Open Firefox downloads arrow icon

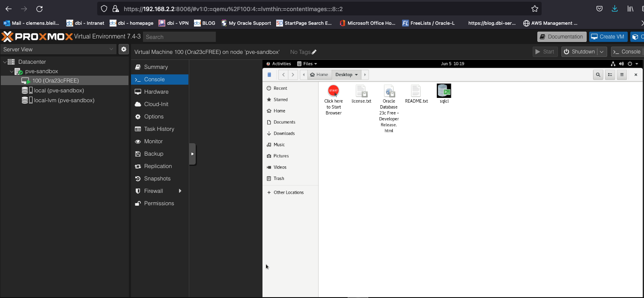614,9
